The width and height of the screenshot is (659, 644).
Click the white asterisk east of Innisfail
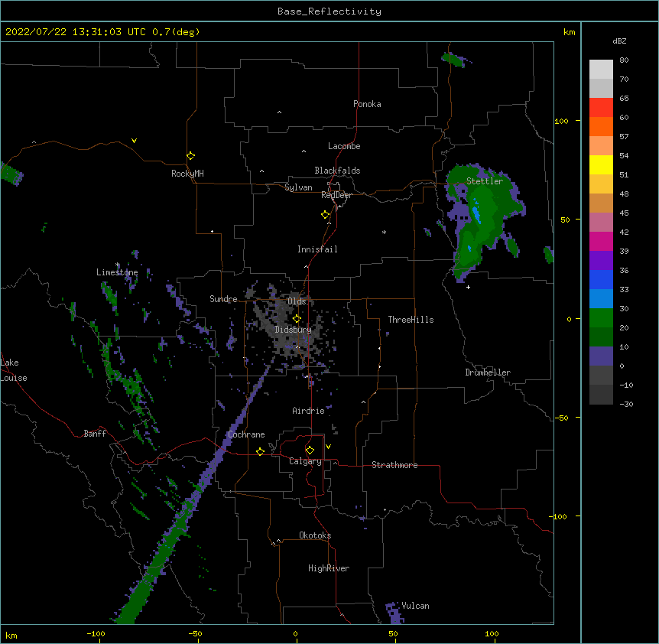coord(384,232)
